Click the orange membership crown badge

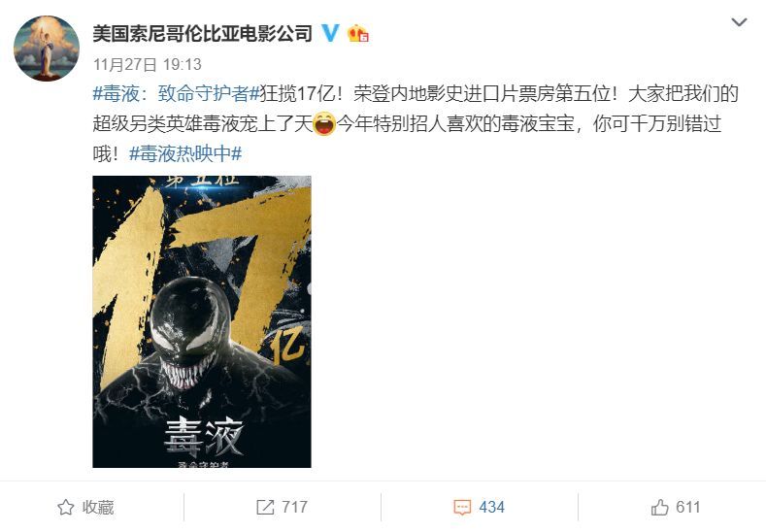pyautogui.click(x=357, y=33)
